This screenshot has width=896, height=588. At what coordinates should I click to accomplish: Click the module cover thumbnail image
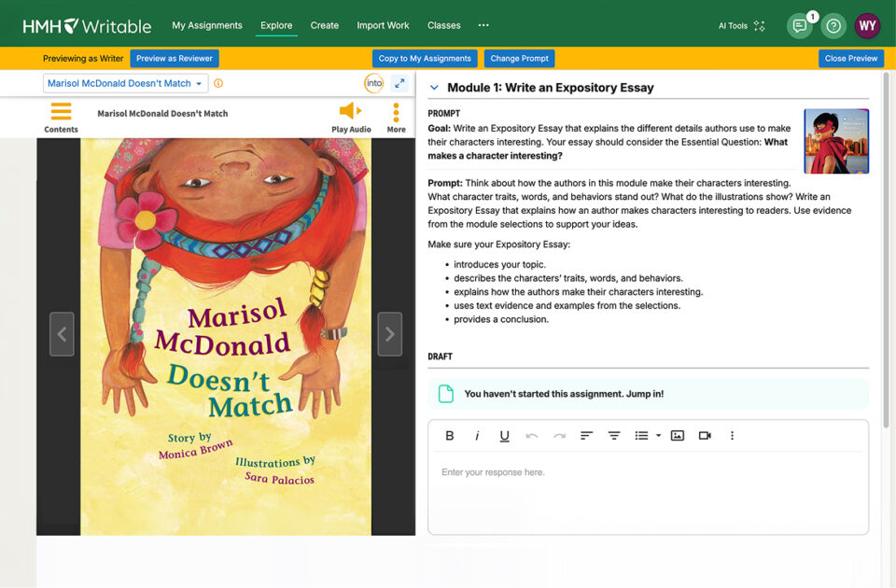click(836, 141)
